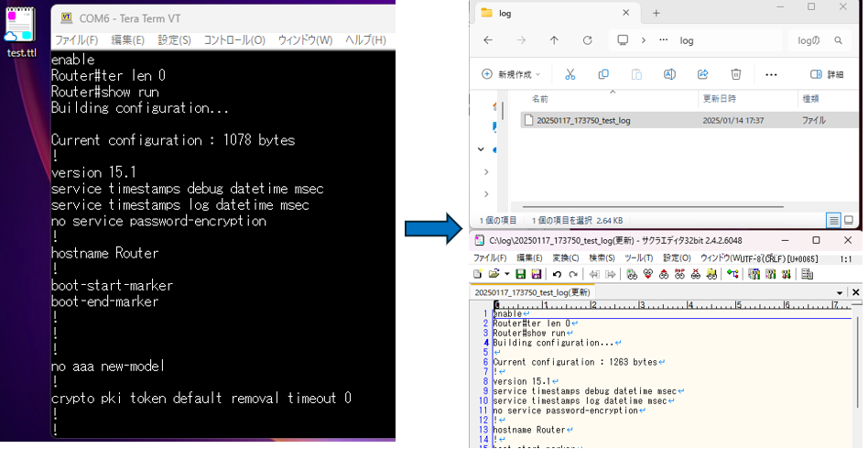Viewport: 868px width, 449px height.
Task: Open type settings list icon in Sakura
Action: click(754, 274)
